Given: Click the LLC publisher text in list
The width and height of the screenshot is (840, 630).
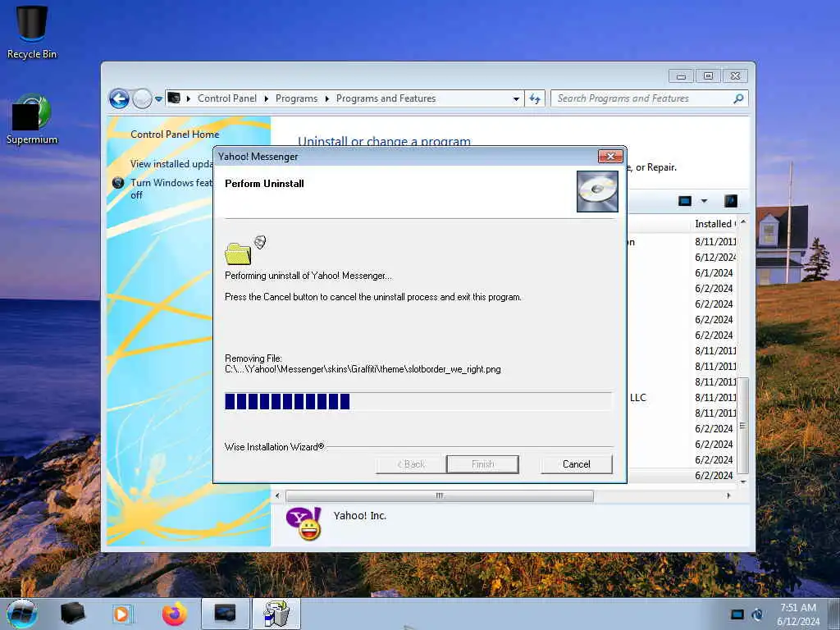Looking at the screenshot, I should pyautogui.click(x=638, y=398).
